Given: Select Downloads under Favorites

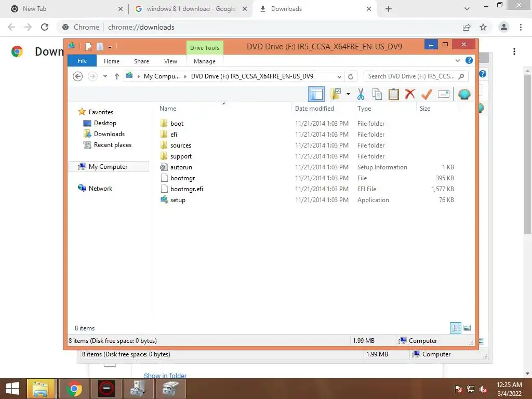Looking at the screenshot, I should click(x=109, y=134).
